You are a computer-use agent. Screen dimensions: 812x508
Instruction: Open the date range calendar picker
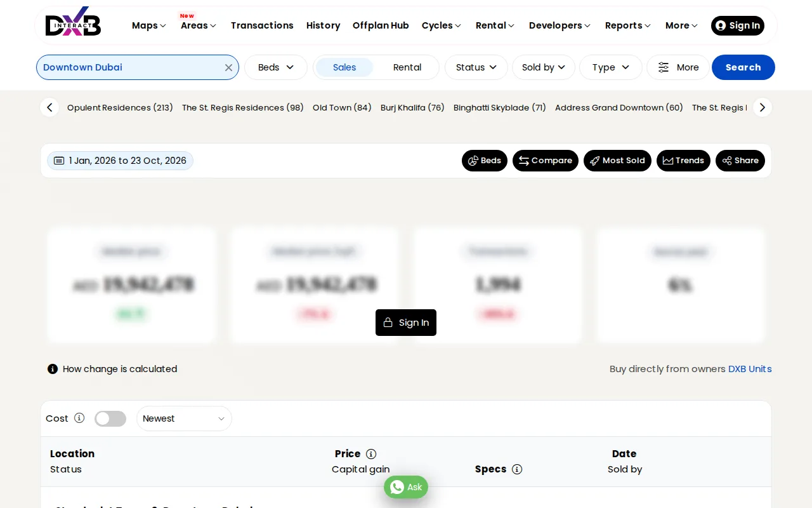click(x=120, y=161)
